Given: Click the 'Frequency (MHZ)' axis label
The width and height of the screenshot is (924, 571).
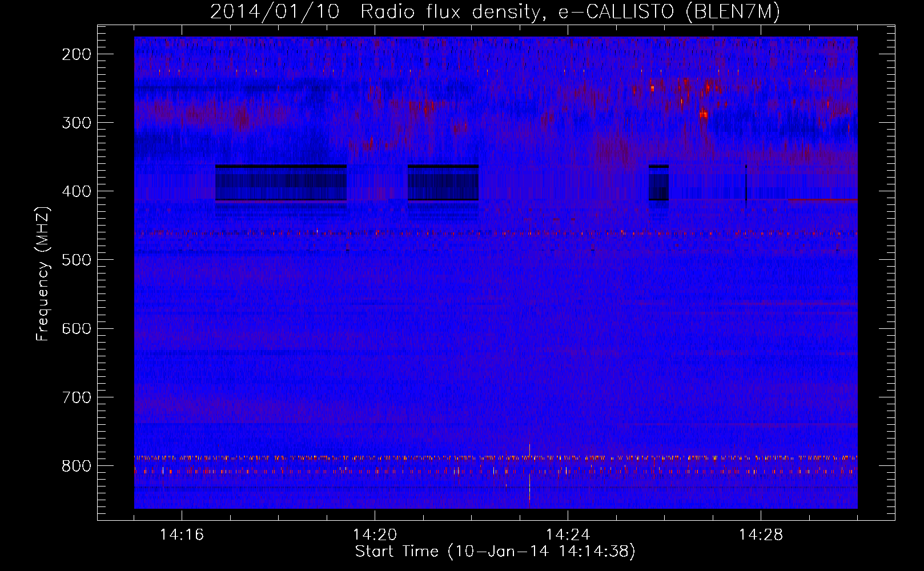Looking at the screenshot, I should click(x=43, y=274).
